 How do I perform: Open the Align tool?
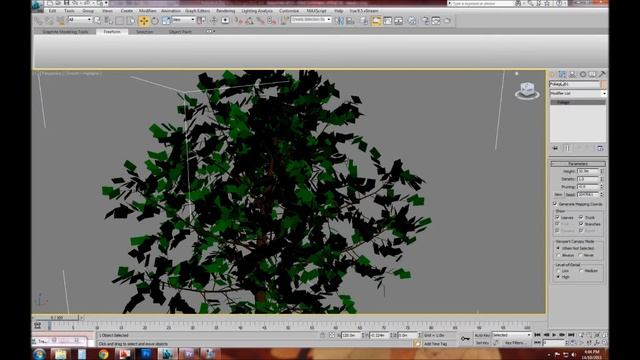coord(351,20)
